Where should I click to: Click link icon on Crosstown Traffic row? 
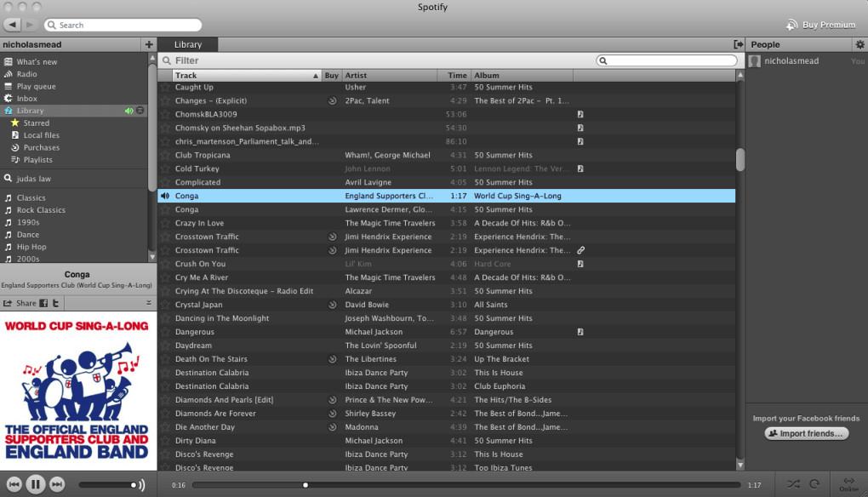580,250
